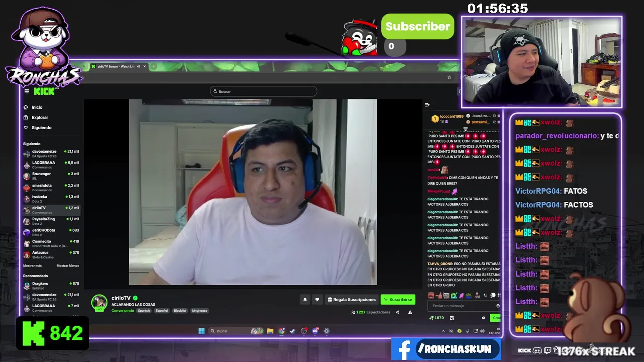Image resolution: width=644 pixels, height=362 pixels.
Task: Open Steam from taskbar
Action: [x=292, y=331]
